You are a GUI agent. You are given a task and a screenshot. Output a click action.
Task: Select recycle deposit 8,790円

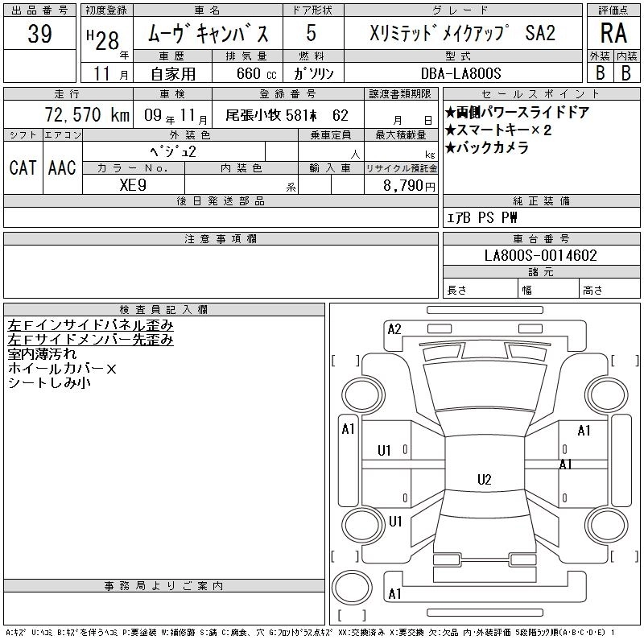[x=409, y=185]
